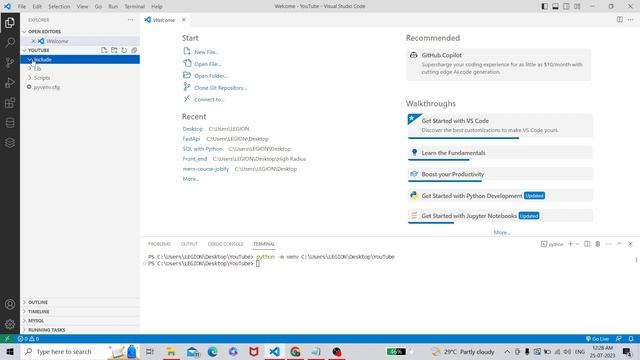Open the Explorer view in activity bar
This screenshot has height=360, width=640.
coord(10,22)
